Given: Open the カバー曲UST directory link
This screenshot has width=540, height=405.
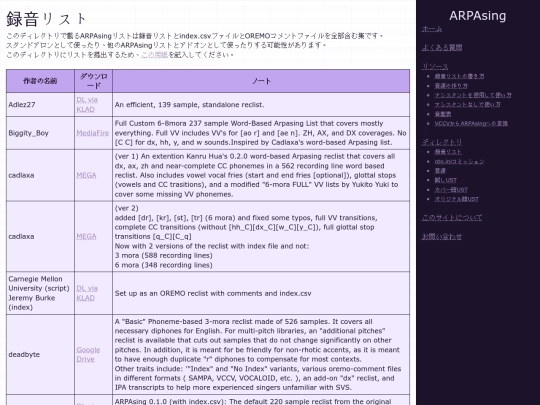Looking at the screenshot, I should 451,190.
